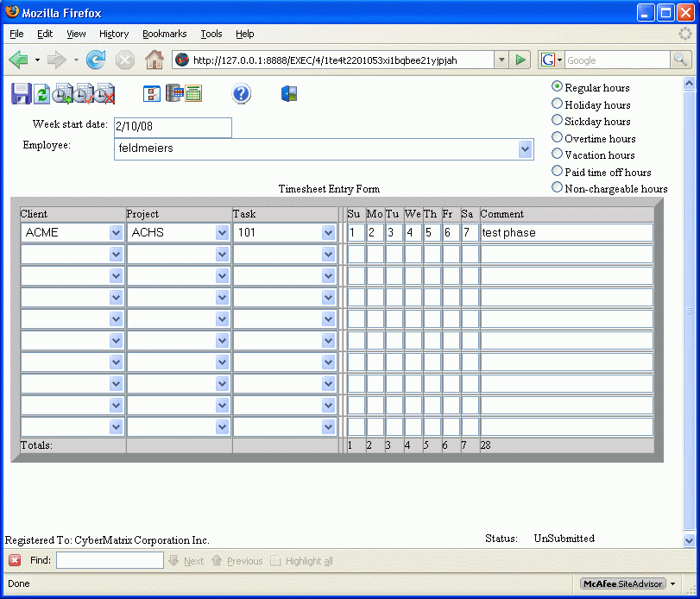Open help via blue question mark icon
The width and height of the screenshot is (700, 599).
(x=241, y=94)
